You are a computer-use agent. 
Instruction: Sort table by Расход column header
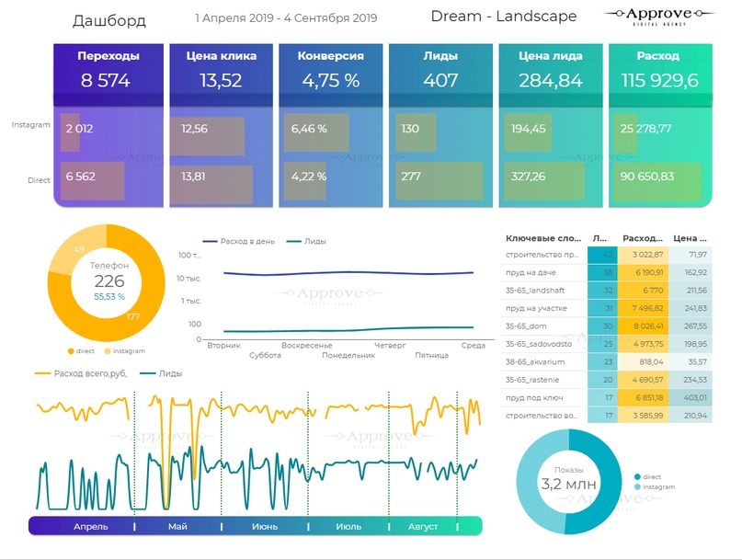pos(643,238)
